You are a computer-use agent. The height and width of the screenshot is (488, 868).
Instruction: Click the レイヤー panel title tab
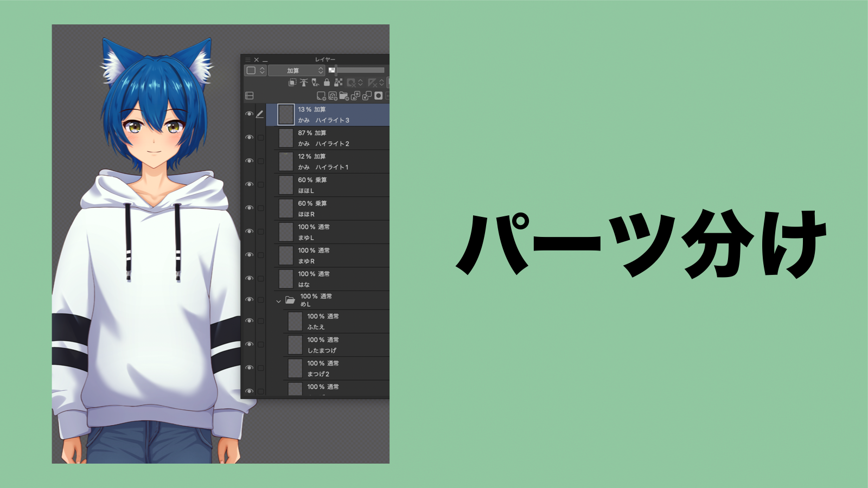[325, 60]
